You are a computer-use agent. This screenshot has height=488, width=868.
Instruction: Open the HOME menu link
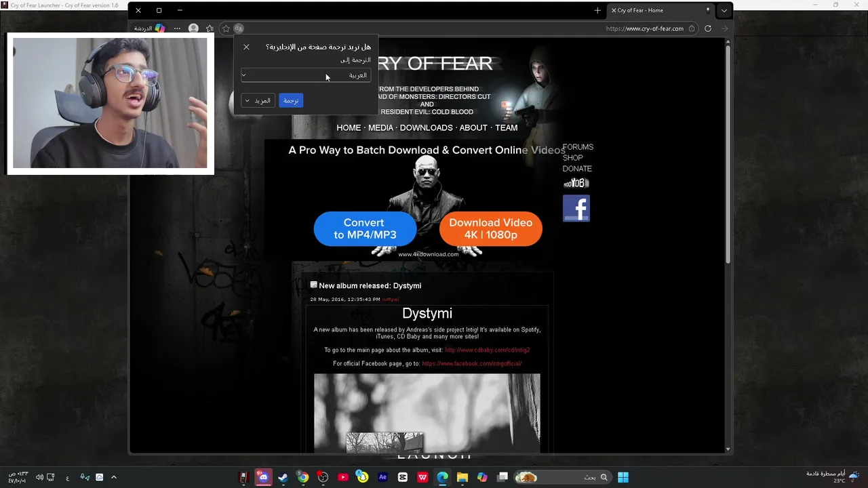point(349,127)
